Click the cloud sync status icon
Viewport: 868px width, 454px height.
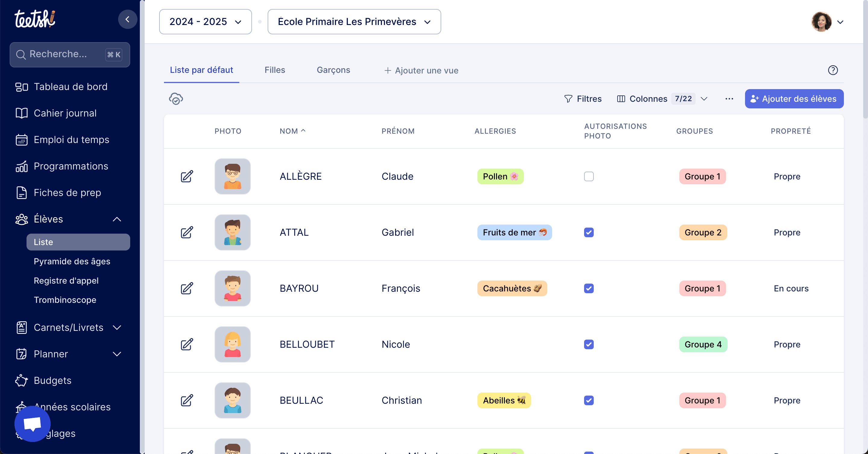tap(176, 99)
